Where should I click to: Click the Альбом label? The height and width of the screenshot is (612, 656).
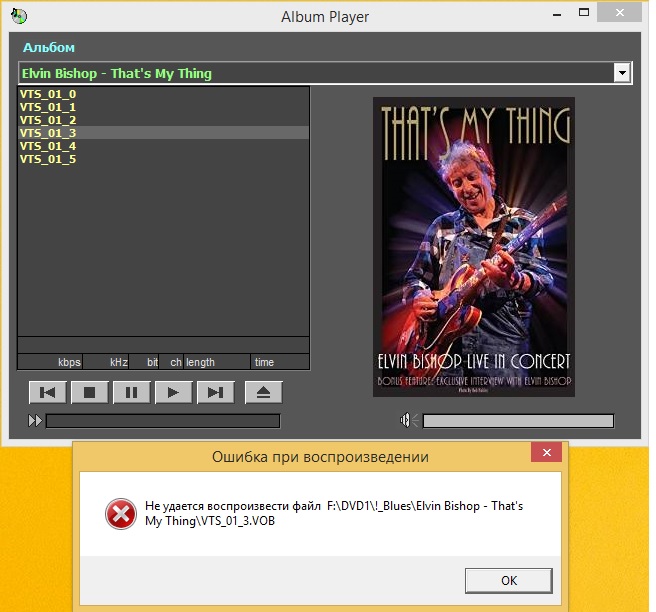(49, 48)
